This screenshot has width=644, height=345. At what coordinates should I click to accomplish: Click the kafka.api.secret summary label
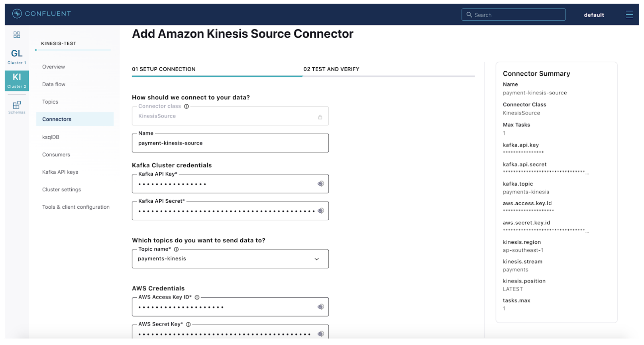(524, 165)
